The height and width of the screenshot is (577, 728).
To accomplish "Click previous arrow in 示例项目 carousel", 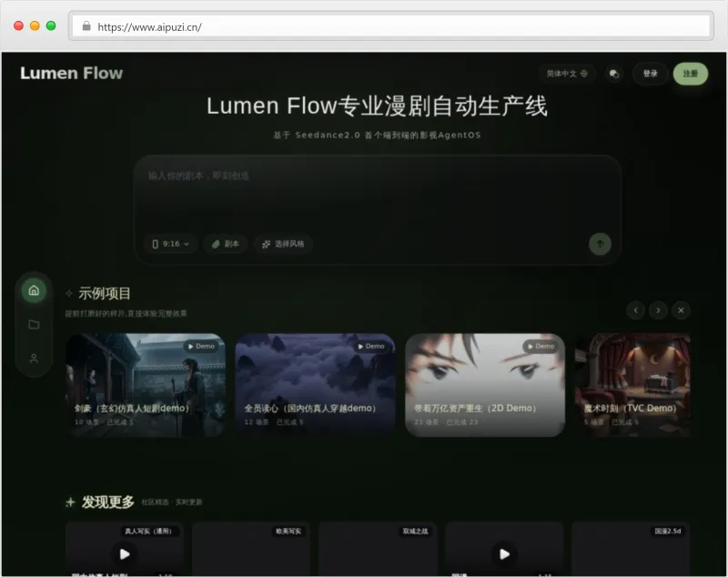I will 635,310.
